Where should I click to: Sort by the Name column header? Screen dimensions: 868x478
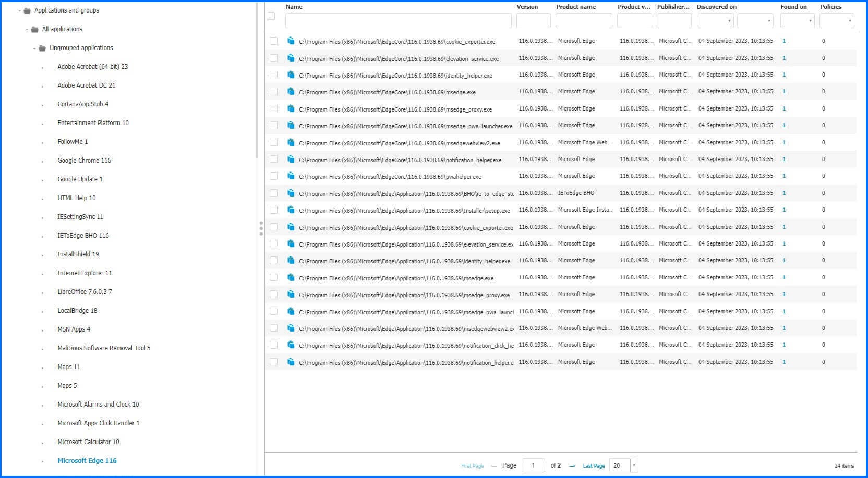pos(294,7)
